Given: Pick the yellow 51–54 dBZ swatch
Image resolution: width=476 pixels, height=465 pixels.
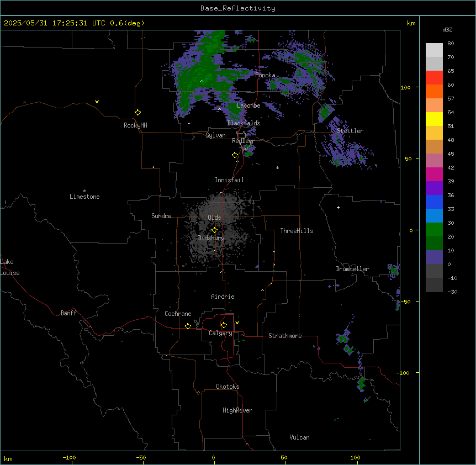Looking at the screenshot, I should click(x=434, y=119).
